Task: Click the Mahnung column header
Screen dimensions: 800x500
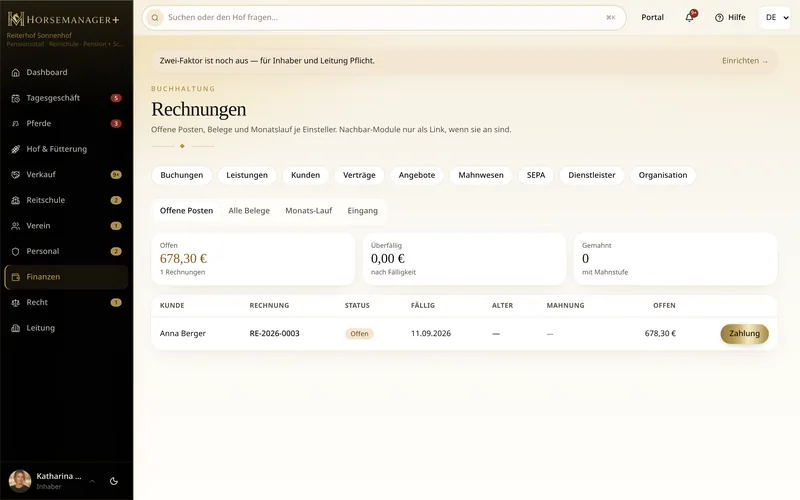Action: pos(565,306)
